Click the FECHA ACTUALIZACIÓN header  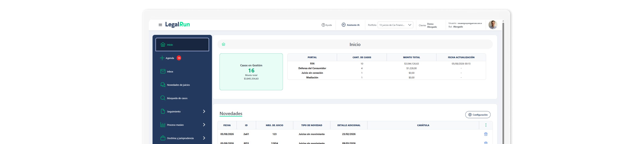click(x=461, y=57)
